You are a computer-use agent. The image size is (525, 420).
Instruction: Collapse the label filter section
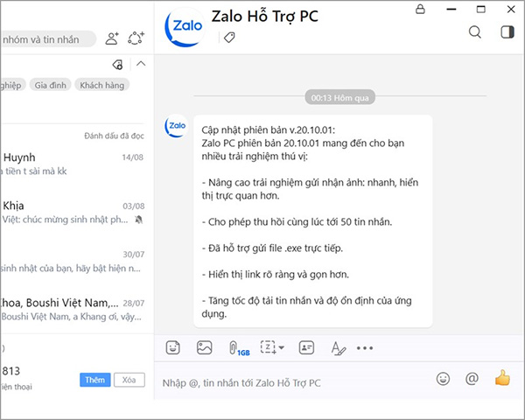point(141,64)
